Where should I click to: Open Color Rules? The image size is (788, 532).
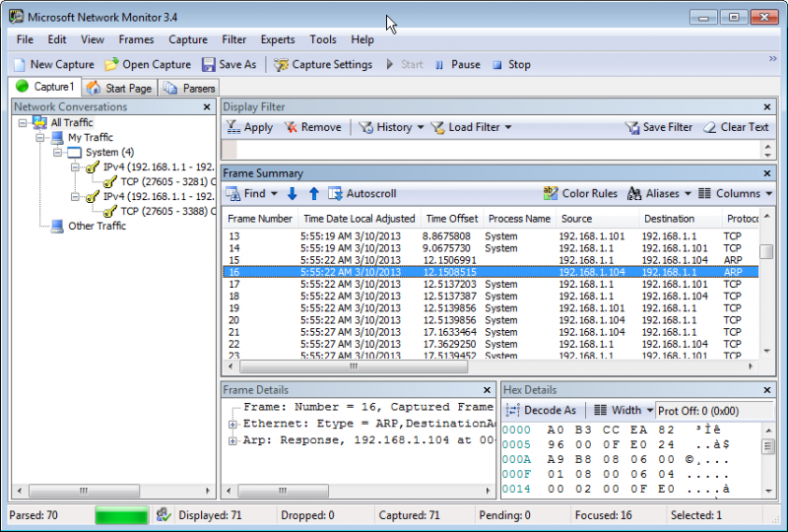(x=580, y=194)
